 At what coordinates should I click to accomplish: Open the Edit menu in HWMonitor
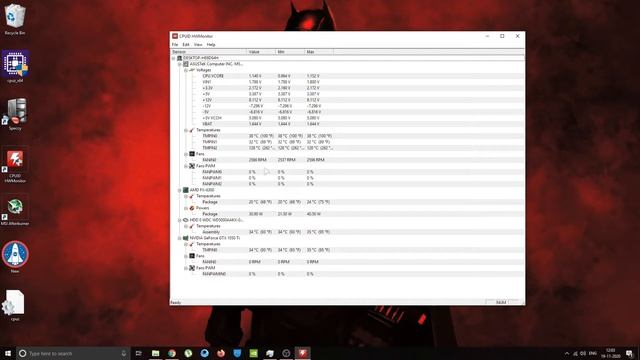[186, 44]
